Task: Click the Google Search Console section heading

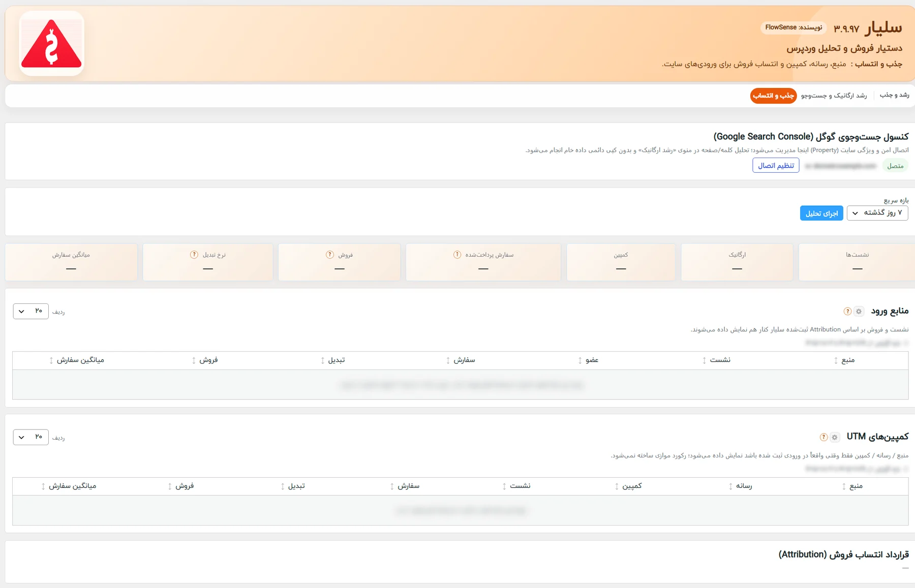Action: [x=811, y=137]
